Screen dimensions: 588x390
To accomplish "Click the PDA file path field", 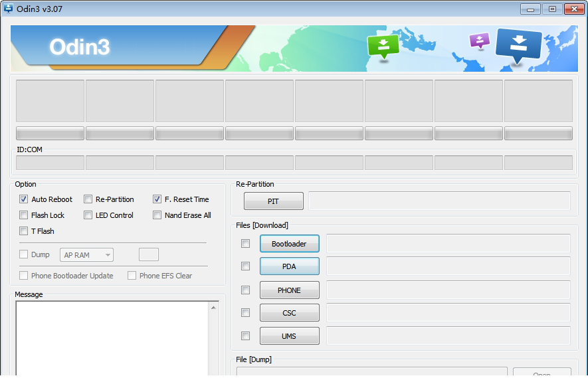I will (x=448, y=266).
